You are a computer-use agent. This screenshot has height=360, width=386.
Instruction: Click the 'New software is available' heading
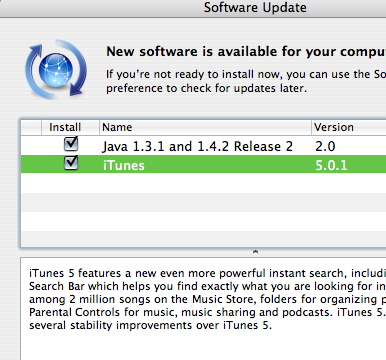pyautogui.click(x=246, y=52)
